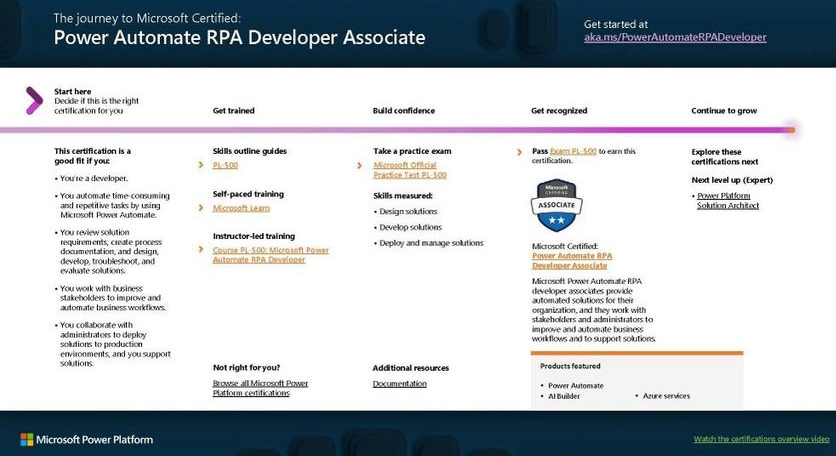836x456 pixels.
Task: Click the Design solutions bullet
Action: (406, 212)
